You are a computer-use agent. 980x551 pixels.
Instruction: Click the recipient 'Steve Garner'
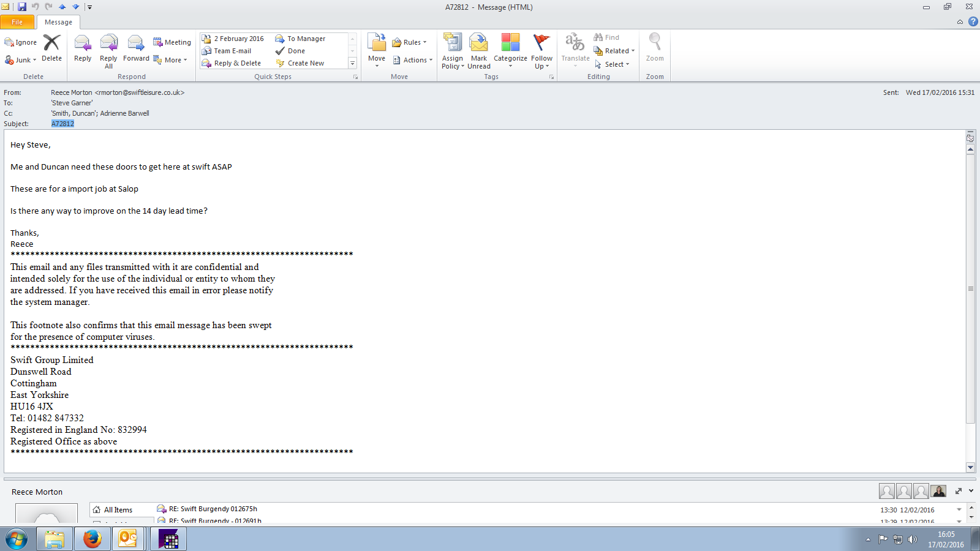click(72, 103)
